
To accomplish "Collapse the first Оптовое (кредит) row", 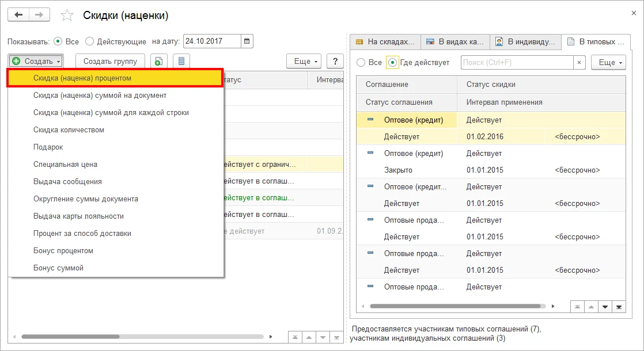I will (370, 120).
